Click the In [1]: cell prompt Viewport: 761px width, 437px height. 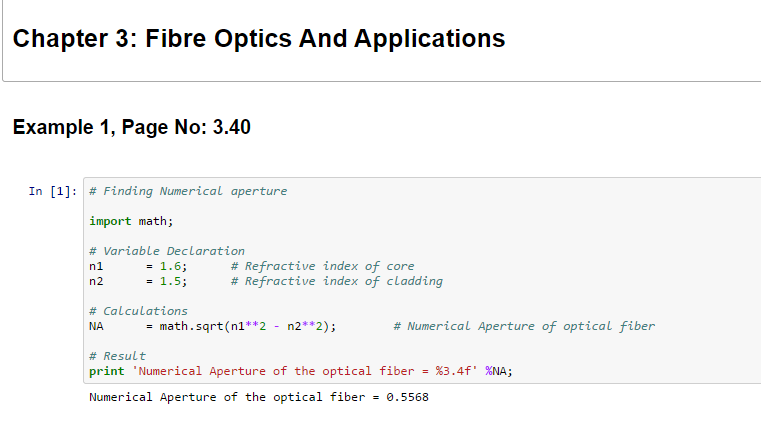[49, 191]
